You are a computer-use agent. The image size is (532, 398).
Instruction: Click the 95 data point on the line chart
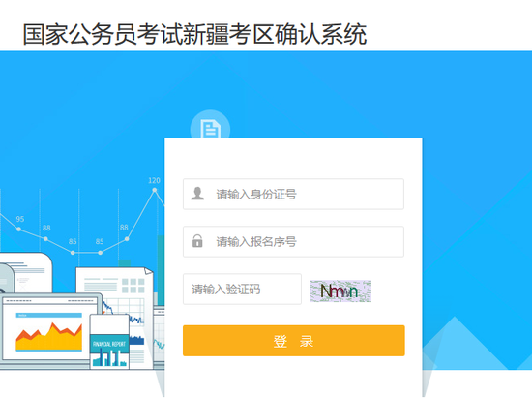pyautogui.click(x=19, y=230)
